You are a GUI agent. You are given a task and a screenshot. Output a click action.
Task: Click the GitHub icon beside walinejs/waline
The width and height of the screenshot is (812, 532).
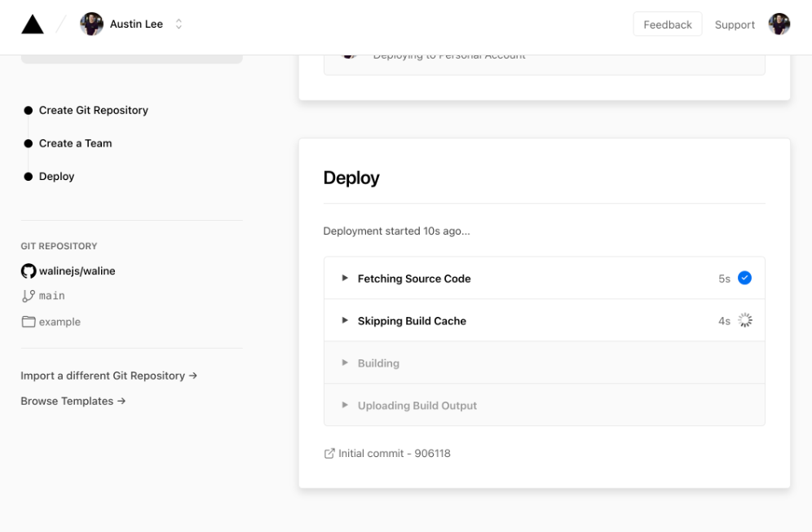[29, 271]
